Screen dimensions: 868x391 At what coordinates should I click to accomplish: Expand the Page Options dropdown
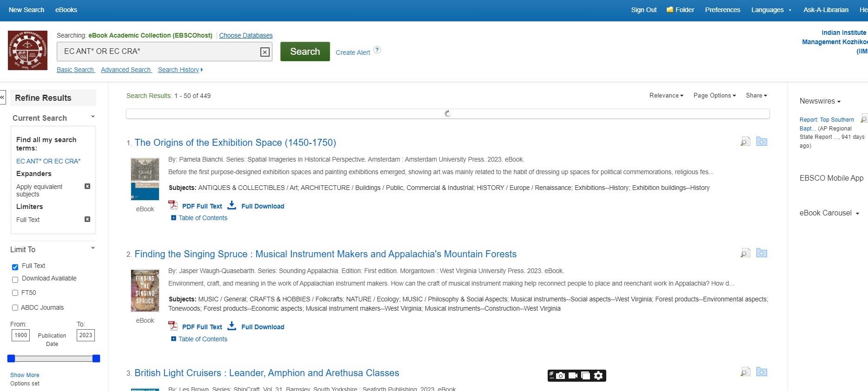point(714,96)
